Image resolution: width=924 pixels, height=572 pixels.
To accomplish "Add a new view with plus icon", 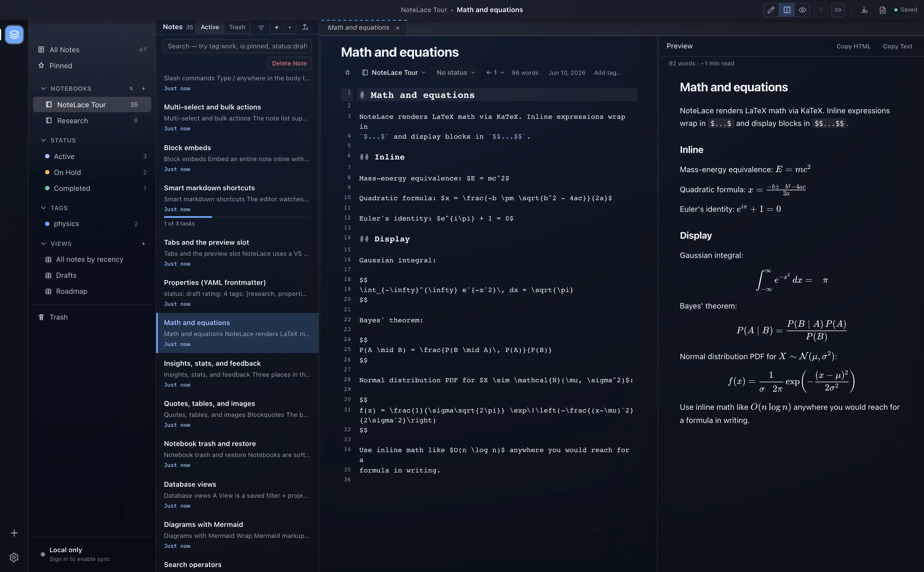I will pyautogui.click(x=143, y=244).
